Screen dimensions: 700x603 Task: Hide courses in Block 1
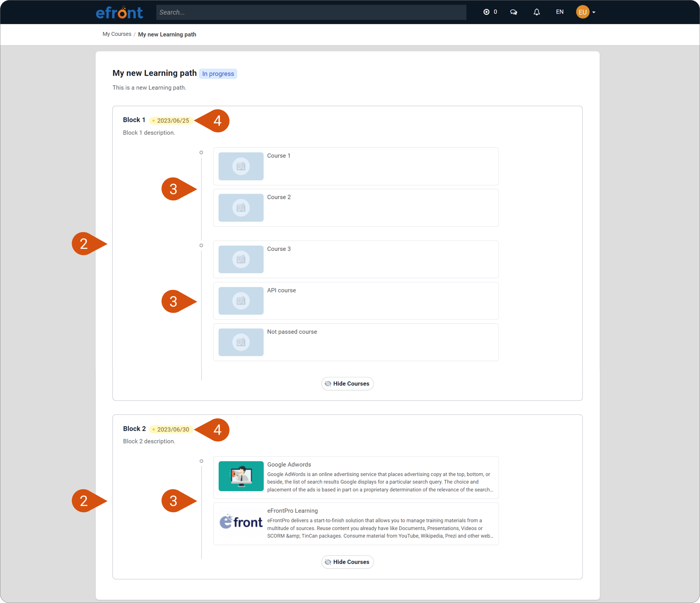pyautogui.click(x=347, y=384)
